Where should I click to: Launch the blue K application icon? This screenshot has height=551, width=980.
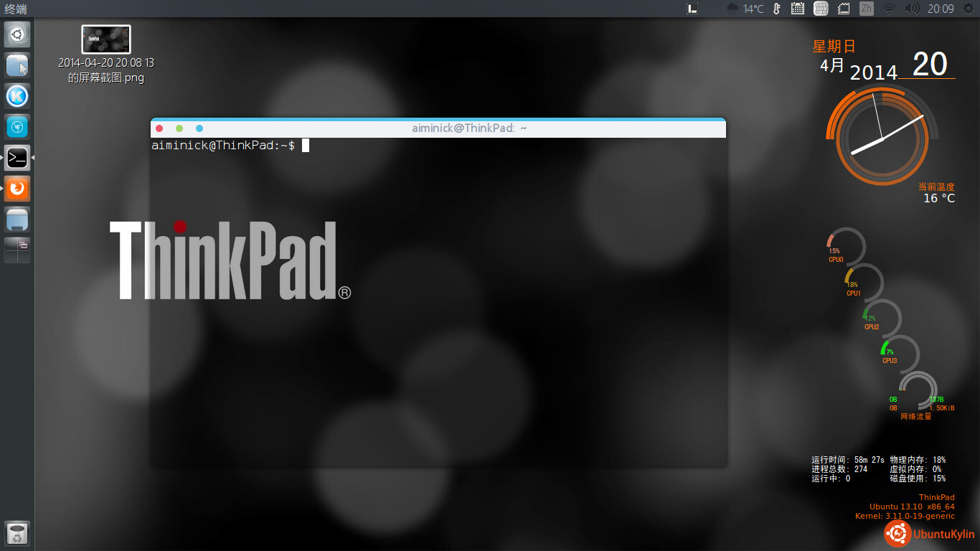tap(17, 96)
